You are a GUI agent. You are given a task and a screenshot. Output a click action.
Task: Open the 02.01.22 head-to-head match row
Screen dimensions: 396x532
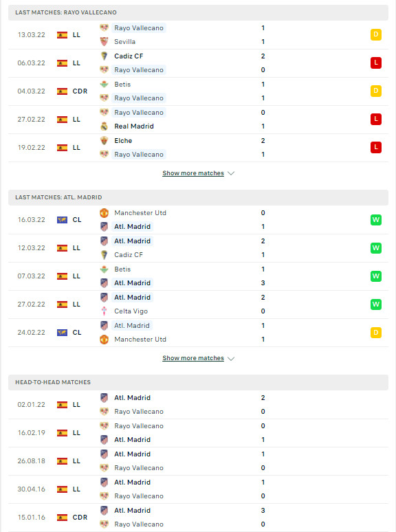tap(198, 405)
